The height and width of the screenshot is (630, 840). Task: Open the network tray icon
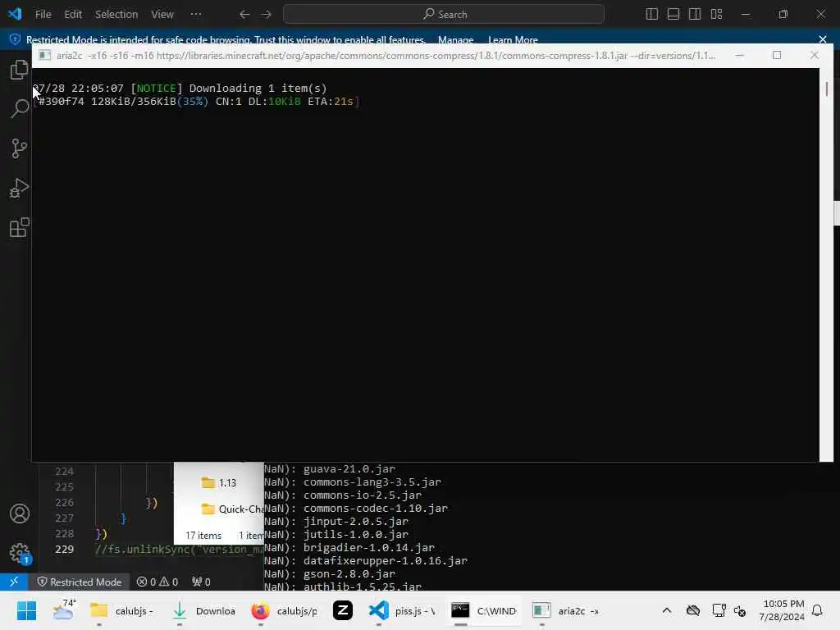pyautogui.click(x=719, y=610)
